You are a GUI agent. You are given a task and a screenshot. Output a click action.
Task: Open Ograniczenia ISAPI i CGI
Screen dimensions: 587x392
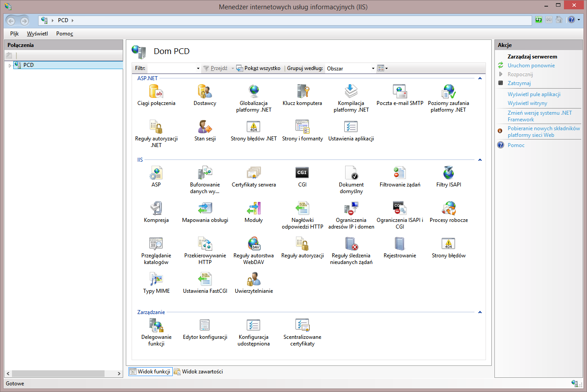[x=400, y=215]
